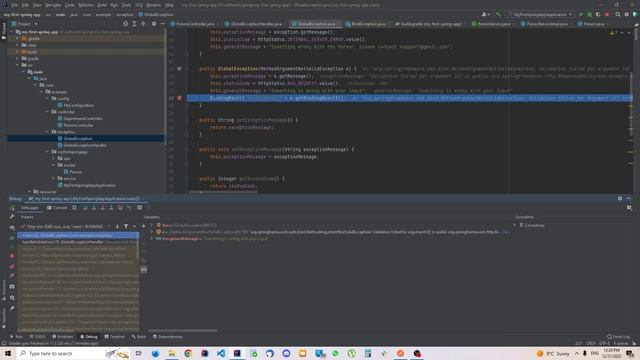
Task: Stop debug session from debug sidebar
Action: coord(12,256)
